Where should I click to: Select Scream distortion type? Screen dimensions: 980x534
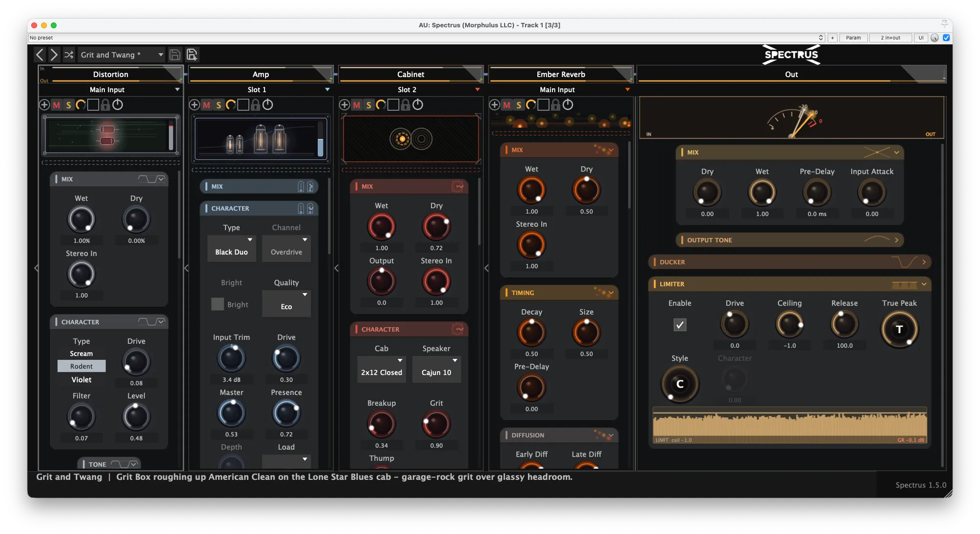(81, 354)
